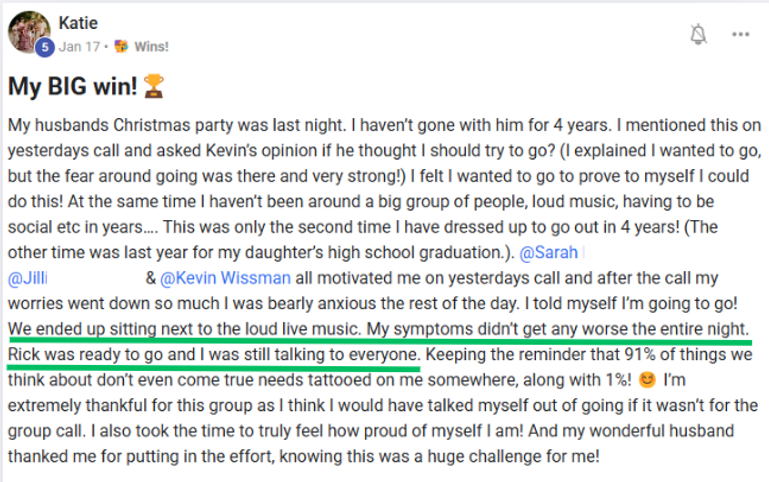The height and width of the screenshot is (482, 769).
Task: Click the level 5 badge on avatar
Action: 45,47
